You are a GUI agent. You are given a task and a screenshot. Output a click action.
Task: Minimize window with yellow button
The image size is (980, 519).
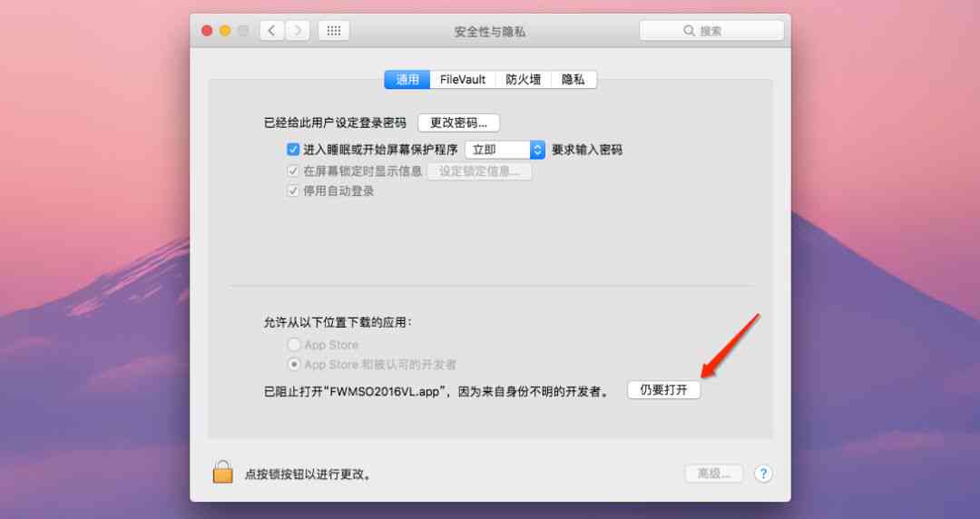pyautogui.click(x=225, y=31)
